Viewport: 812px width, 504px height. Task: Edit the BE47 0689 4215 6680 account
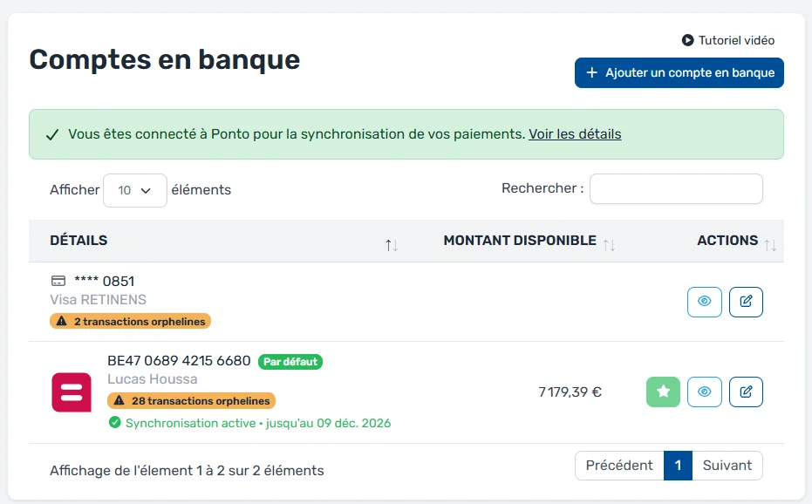click(746, 392)
